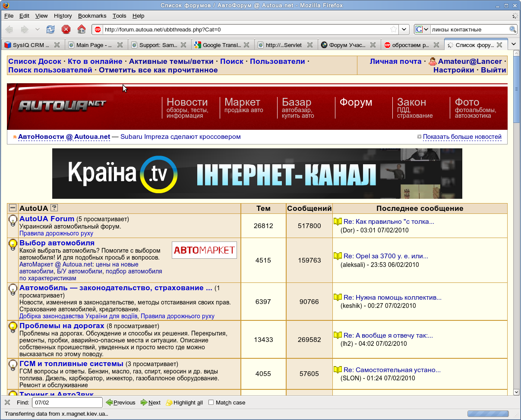This screenshot has width=521, height=420.
Task: Click lightbulb icon for ГСМ и топливные системы
Action: click(x=13, y=366)
